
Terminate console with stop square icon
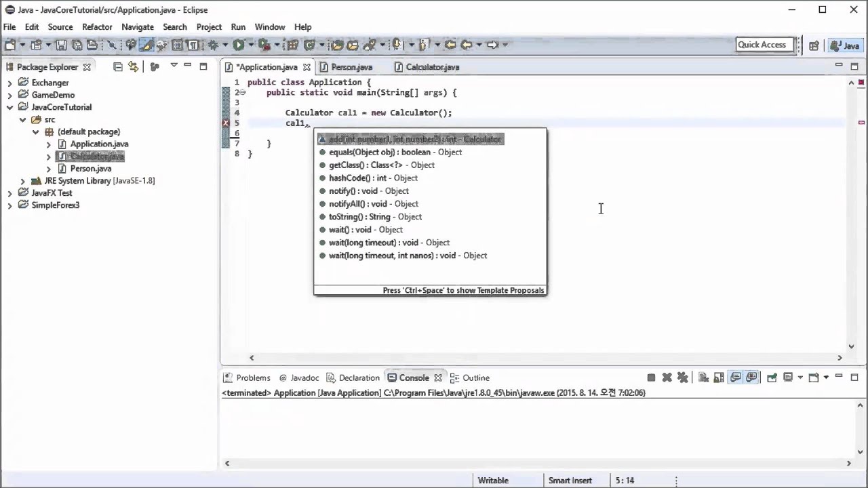[651, 378]
